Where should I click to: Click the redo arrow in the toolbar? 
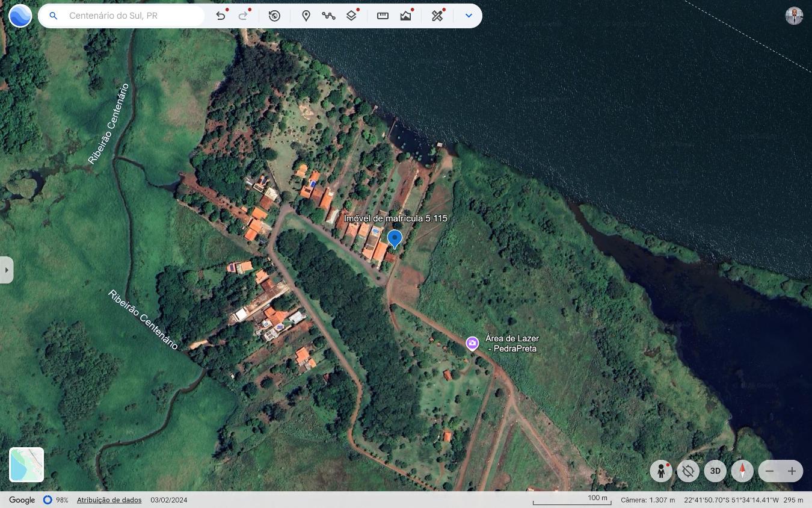coord(243,16)
